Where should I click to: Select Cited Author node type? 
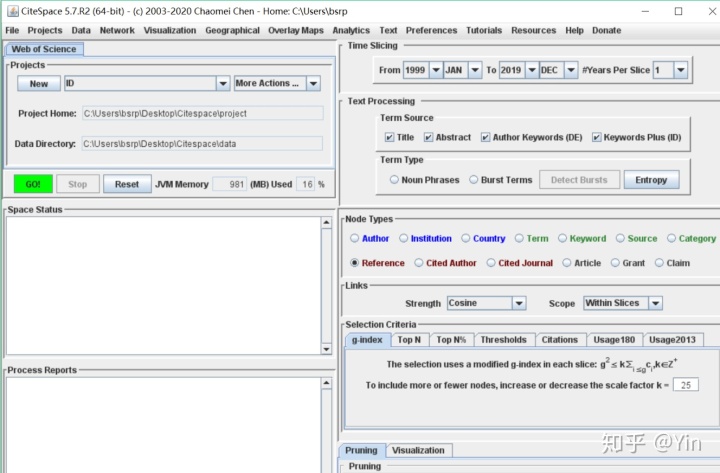pos(419,263)
